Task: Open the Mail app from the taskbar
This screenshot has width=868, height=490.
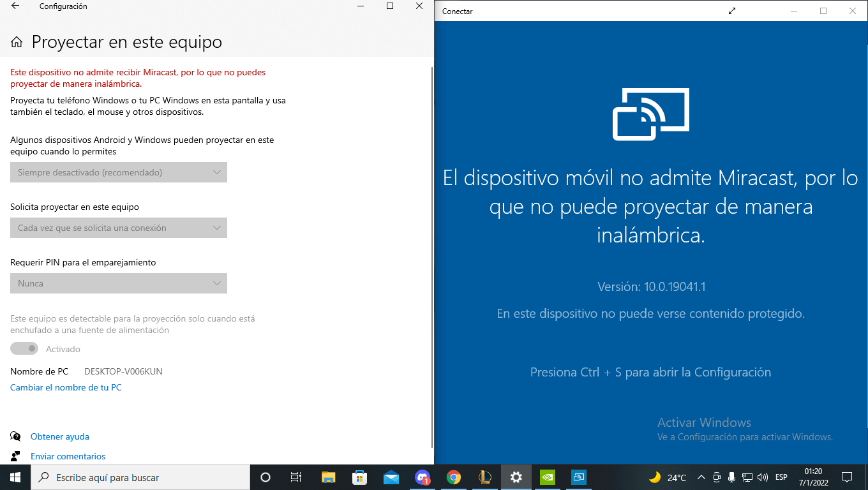Action: pos(391,477)
